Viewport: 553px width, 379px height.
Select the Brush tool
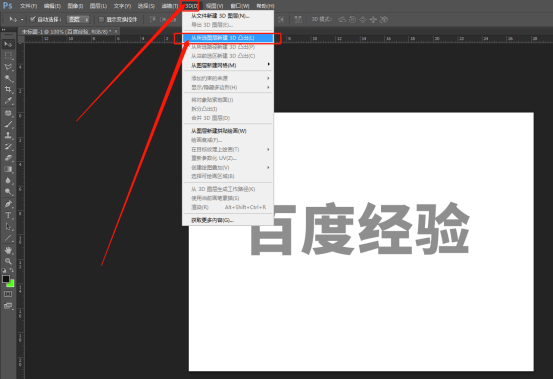coord(8,124)
